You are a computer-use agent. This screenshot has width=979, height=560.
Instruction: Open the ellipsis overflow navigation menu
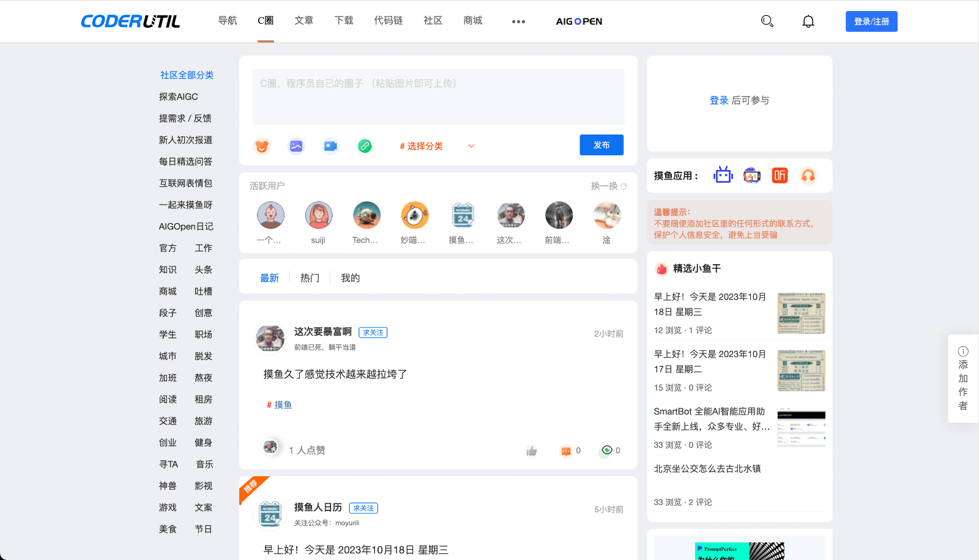pos(518,21)
